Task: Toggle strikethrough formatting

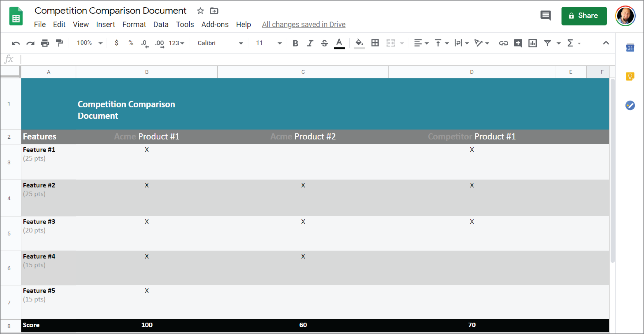Action: coord(324,43)
